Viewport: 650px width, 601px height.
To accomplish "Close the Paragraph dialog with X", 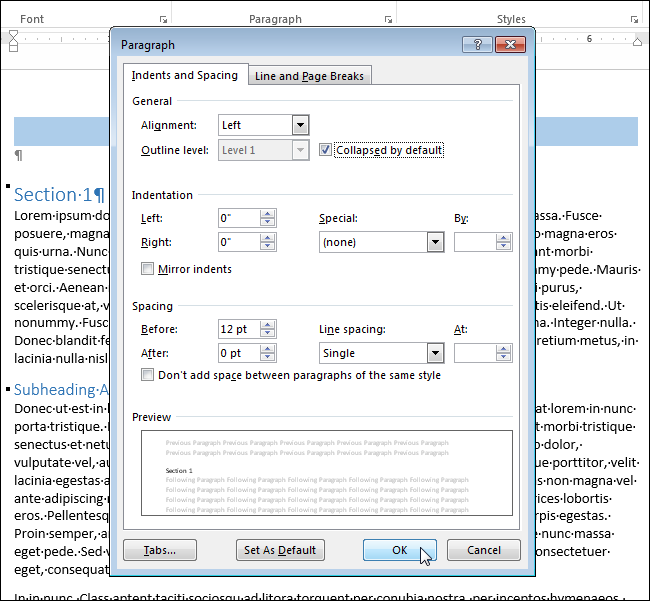I will pyautogui.click(x=510, y=45).
